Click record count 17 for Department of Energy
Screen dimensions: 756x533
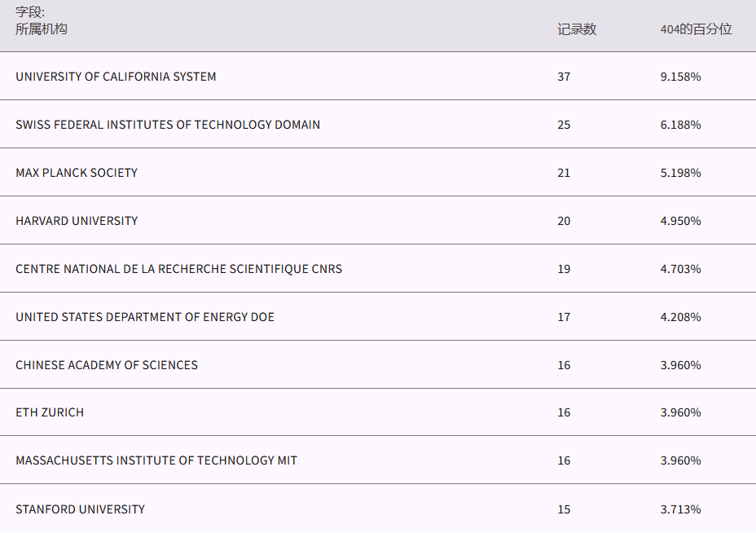point(564,317)
